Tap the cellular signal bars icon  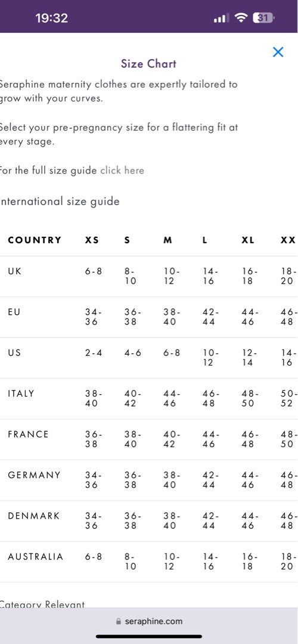pos(222,18)
